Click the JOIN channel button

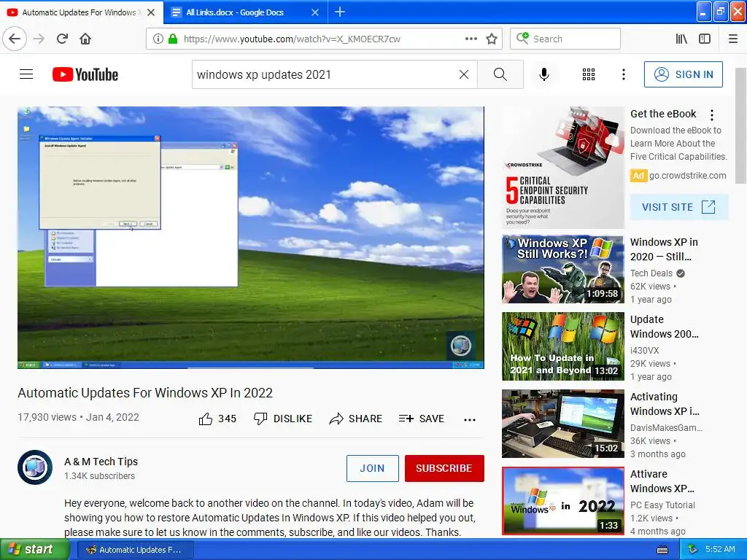pyautogui.click(x=372, y=468)
